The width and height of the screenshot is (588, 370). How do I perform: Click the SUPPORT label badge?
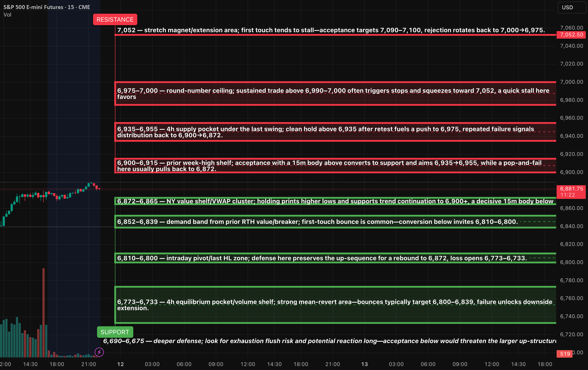[x=115, y=332]
